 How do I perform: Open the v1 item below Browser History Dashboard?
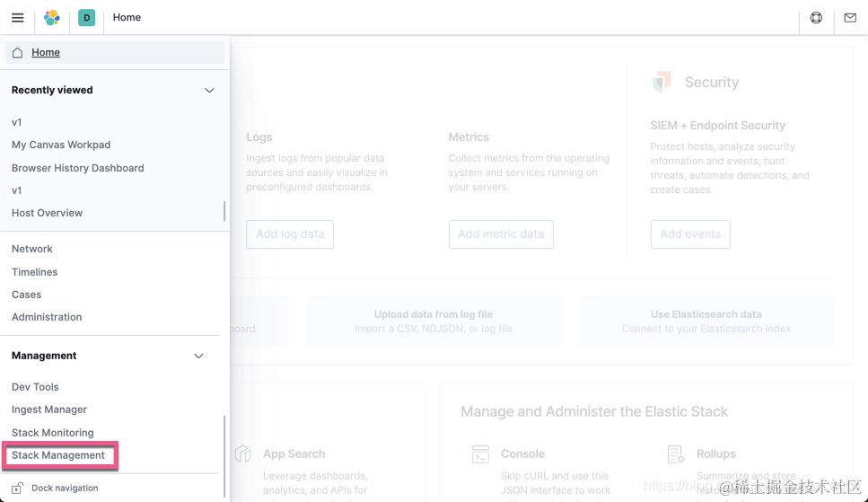pyautogui.click(x=17, y=190)
